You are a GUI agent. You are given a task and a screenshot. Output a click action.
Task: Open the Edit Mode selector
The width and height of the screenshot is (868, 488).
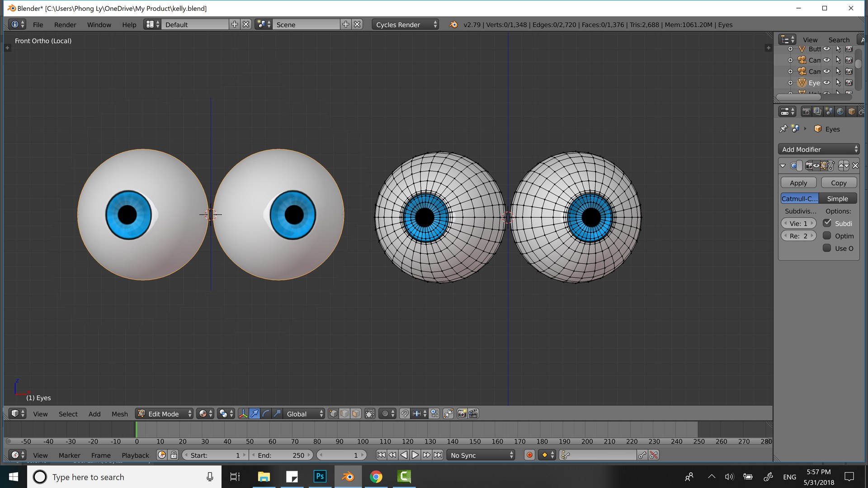pos(165,413)
